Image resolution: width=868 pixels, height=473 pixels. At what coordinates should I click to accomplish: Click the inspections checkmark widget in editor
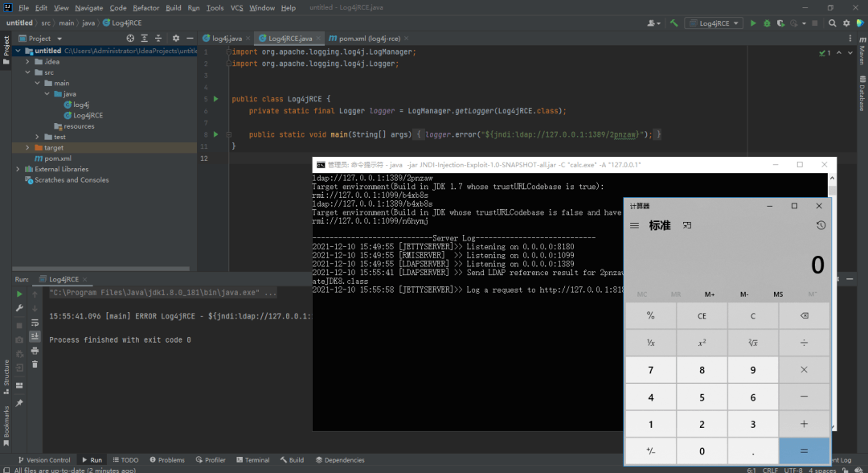click(x=825, y=52)
